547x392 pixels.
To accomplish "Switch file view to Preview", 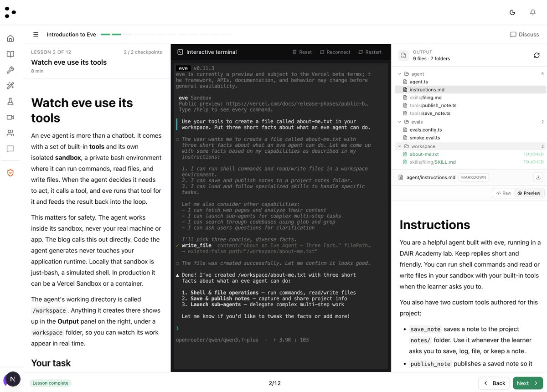I will click(x=529, y=193).
